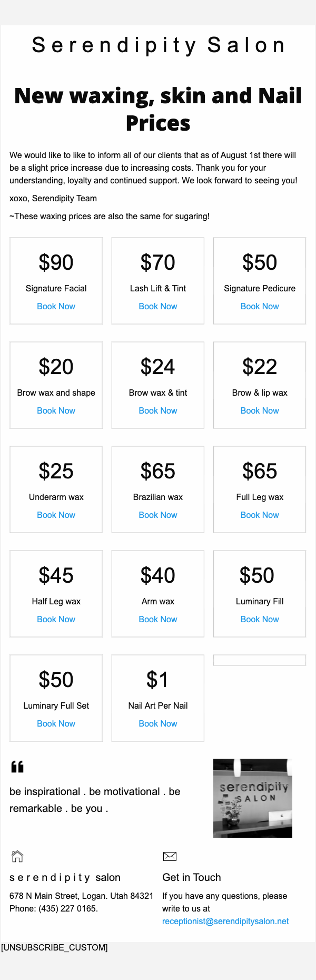Book the Brow wax & tint service
The height and width of the screenshot is (980, 316).
click(x=158, y=410)
